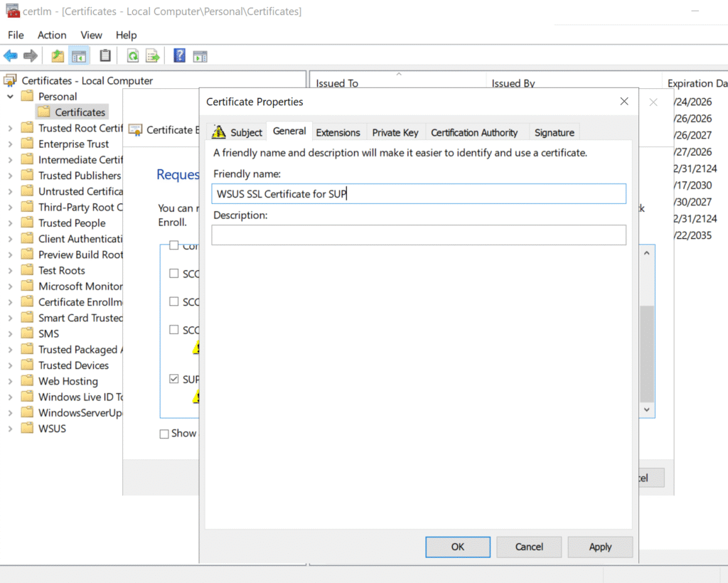
Task: Switch to the Signature tab
Action: [555, 132]
